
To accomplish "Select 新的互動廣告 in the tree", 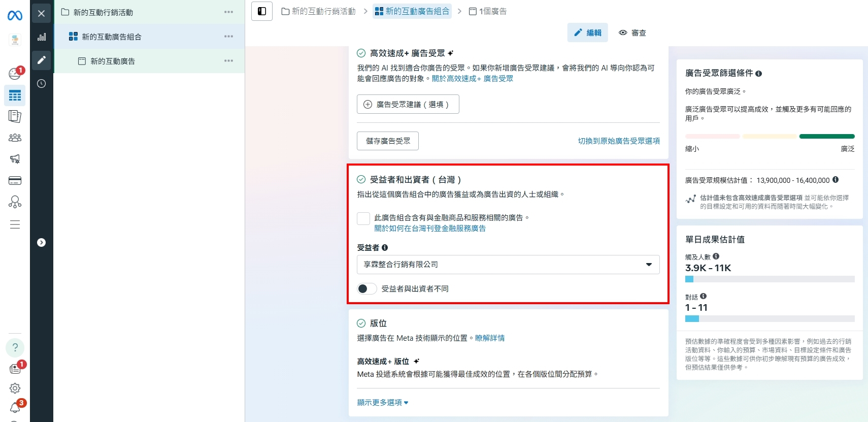I will pyautogui.click(x=113, y=61).
